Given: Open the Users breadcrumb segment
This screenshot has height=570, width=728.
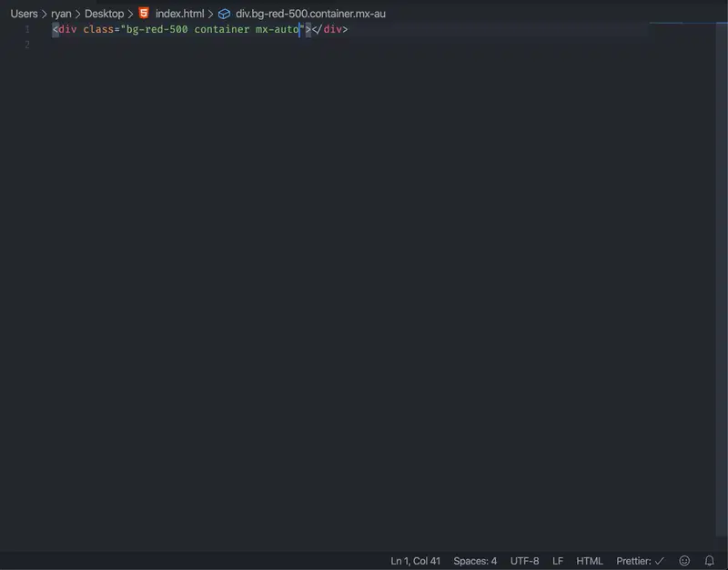Looking at the screenshot, I should point(25,14).
